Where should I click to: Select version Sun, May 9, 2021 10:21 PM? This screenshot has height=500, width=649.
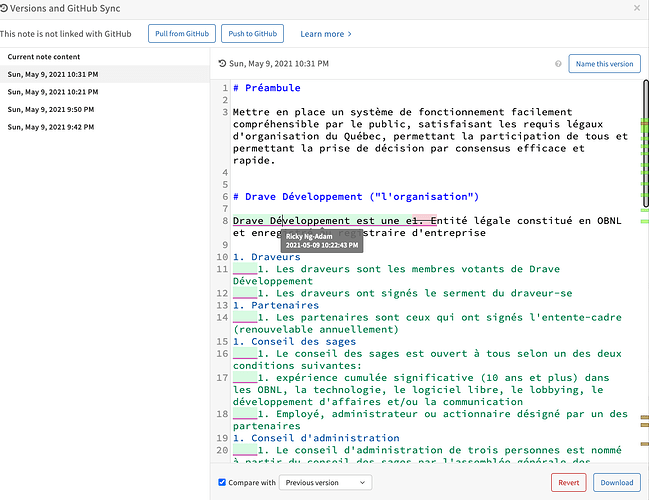click(x=104, y=92)
